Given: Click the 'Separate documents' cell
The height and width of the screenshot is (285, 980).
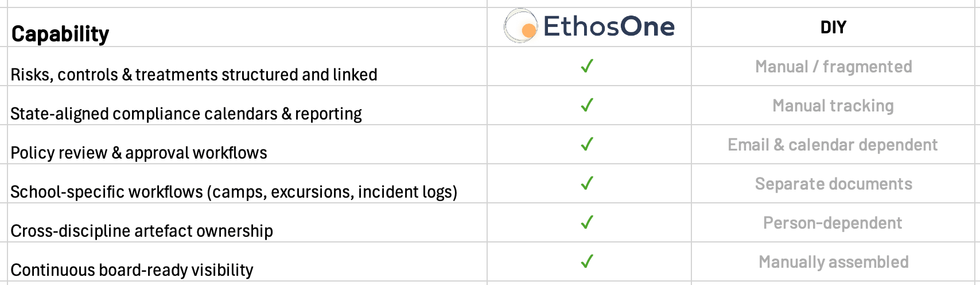Looking at the screenshot, I should pos(833,184).
